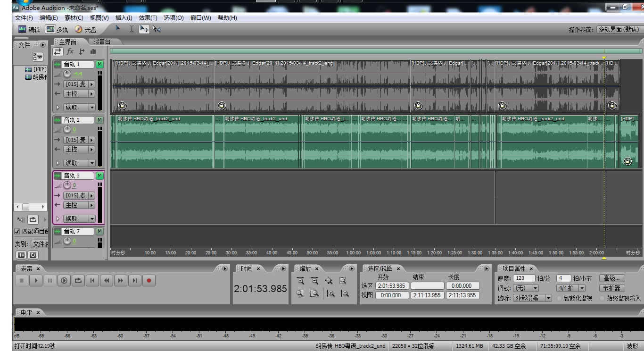The width and height of the screenshot is (644, 352).
Task: Expand 音轨 1 automation lanes triangle
Action: point(58,108)
